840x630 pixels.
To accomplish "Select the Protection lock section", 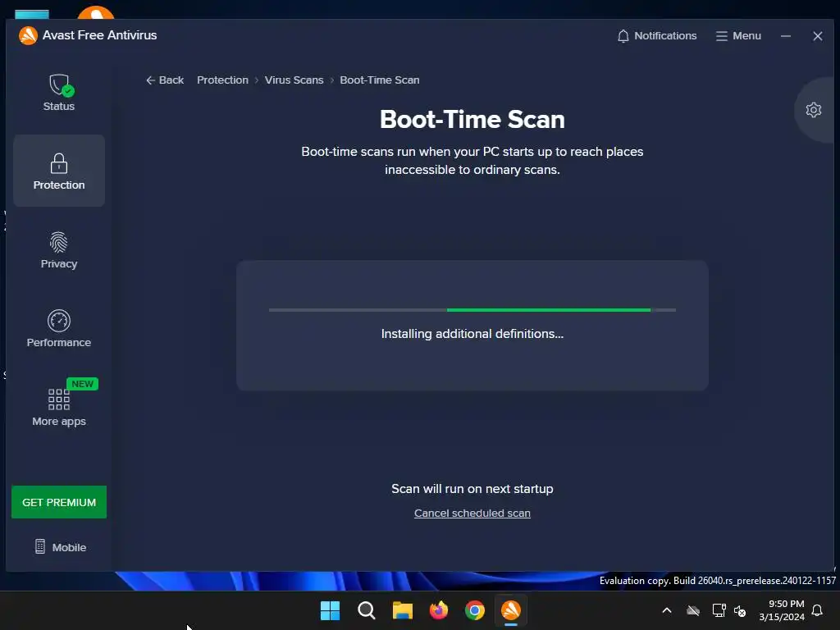I will coord(59,171).
